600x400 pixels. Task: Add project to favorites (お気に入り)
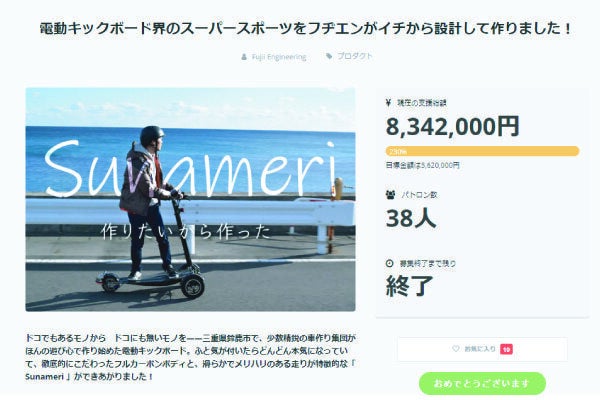pyautogui.click(x=482, y=349)
